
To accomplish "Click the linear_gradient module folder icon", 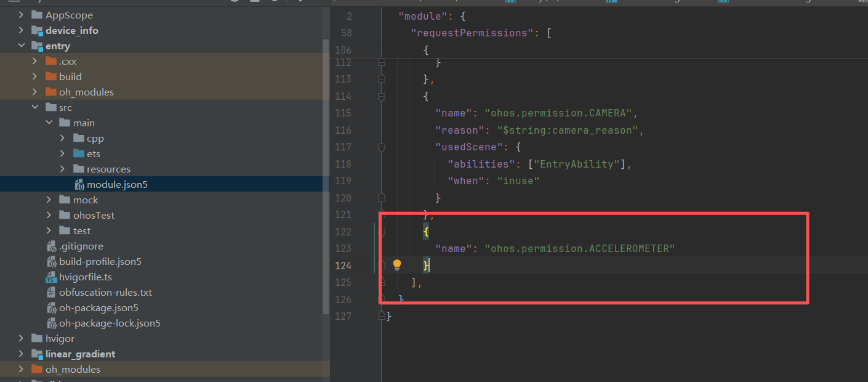I will (37, 354).
